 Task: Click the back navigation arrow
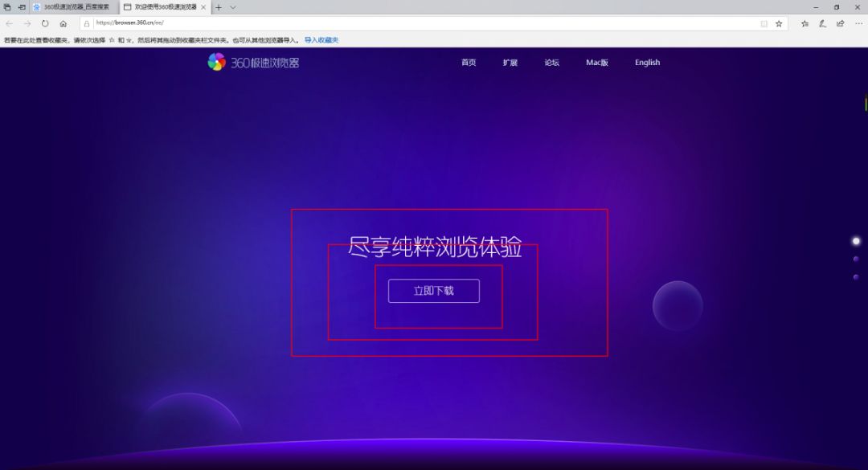[10, 24]
